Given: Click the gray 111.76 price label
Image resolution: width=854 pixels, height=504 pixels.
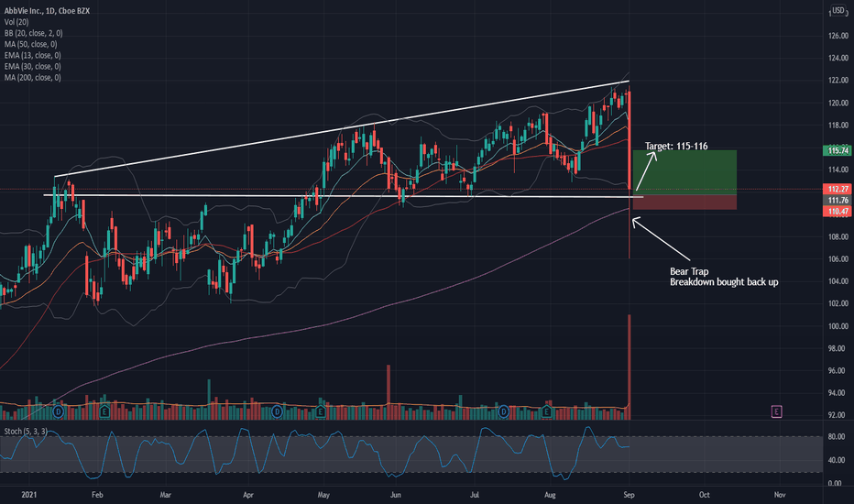Looking at the screenshot, I should (838, 201).
